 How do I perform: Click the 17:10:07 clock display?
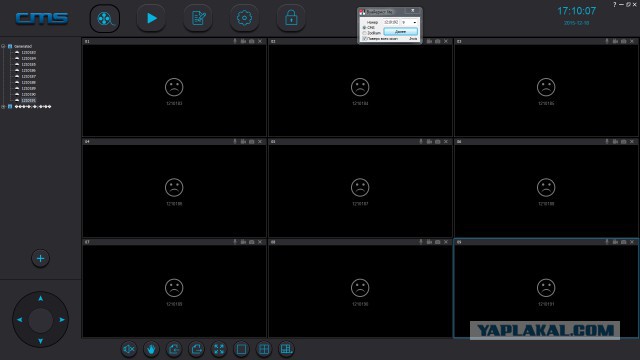[577, 11]
